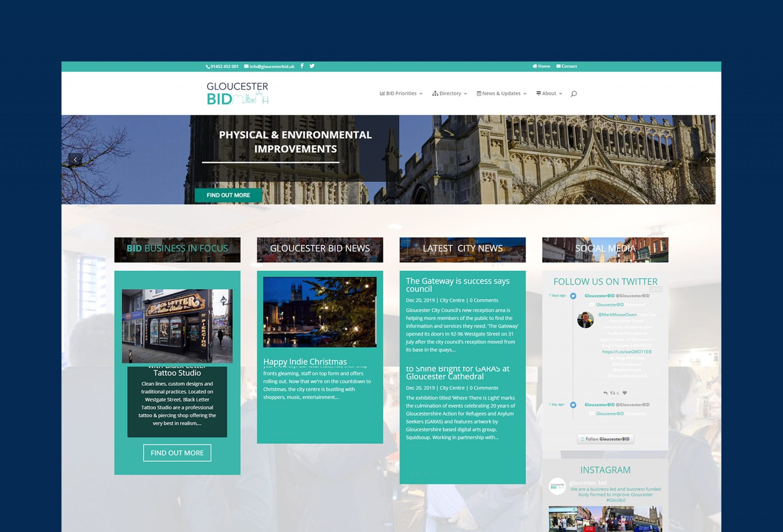
Task: Open the gloucester_bid Instagram username
Action: click(x=588, y=483)
